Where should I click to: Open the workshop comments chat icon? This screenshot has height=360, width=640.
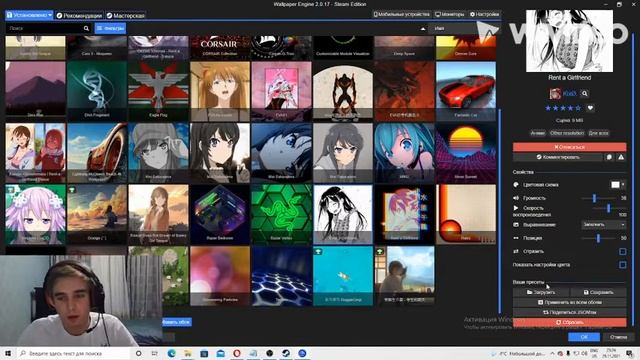(x=609, y=157)
